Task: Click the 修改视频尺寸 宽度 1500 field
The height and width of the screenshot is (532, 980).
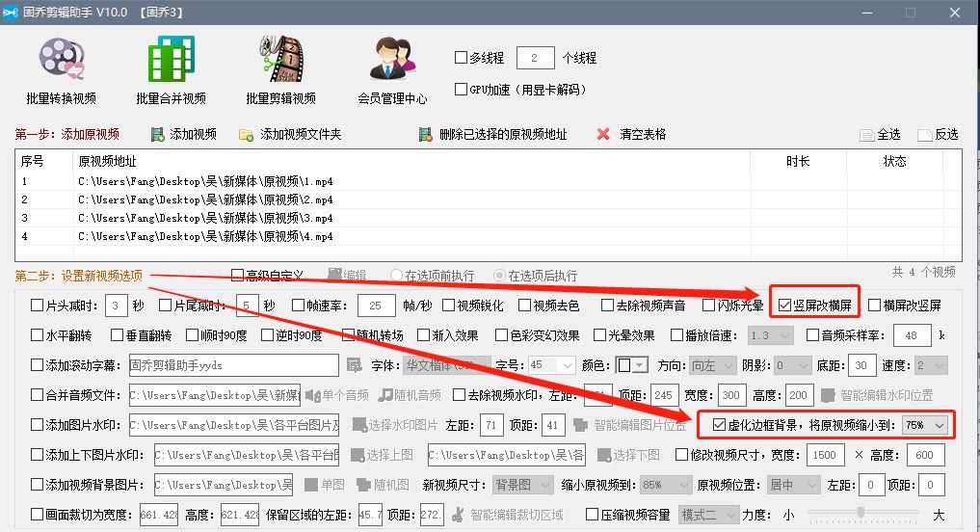Action: [825, 455]
